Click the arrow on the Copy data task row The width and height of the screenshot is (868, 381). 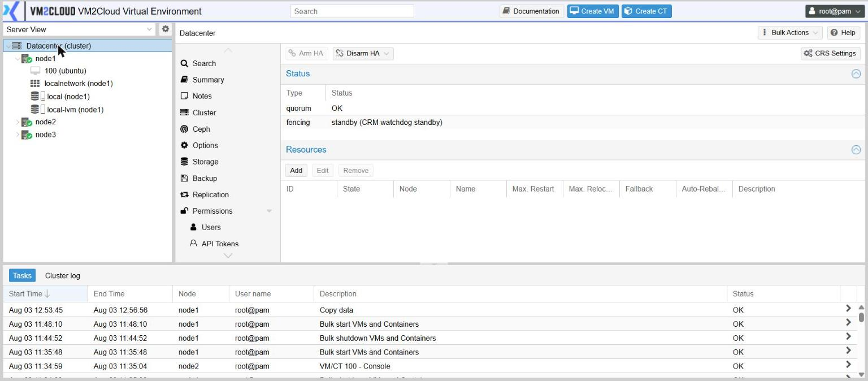click(848, 309)
